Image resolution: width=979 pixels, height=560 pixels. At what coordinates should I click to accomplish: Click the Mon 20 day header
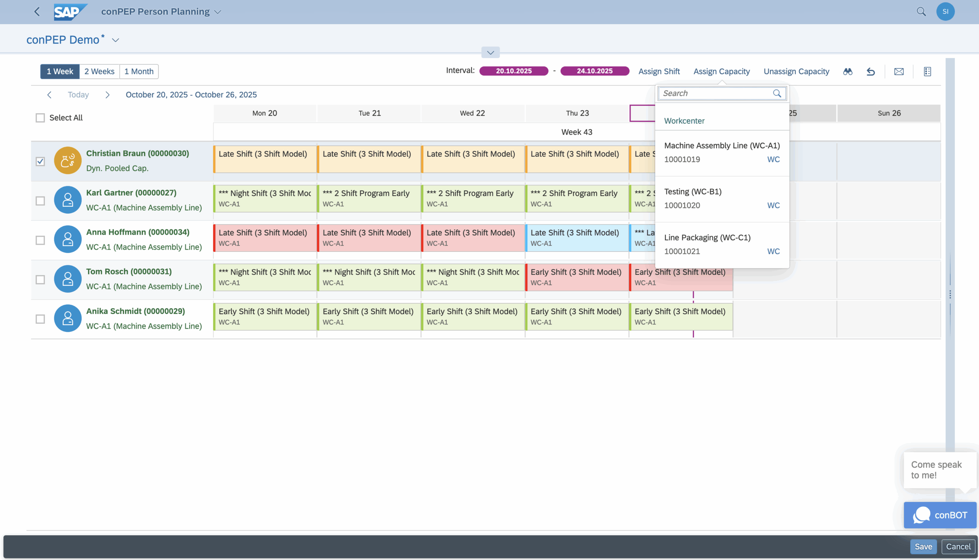click(265, 113)
